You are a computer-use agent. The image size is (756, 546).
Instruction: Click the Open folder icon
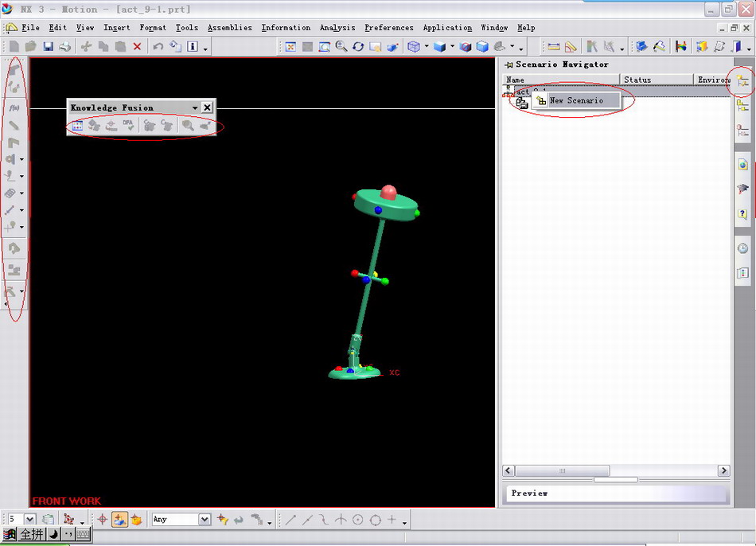31,46
